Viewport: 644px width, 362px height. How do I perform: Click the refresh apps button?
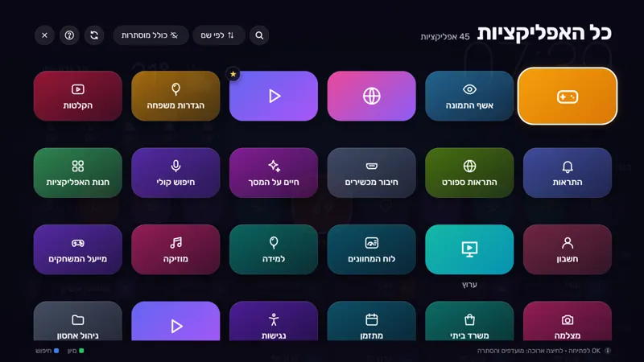94,35
